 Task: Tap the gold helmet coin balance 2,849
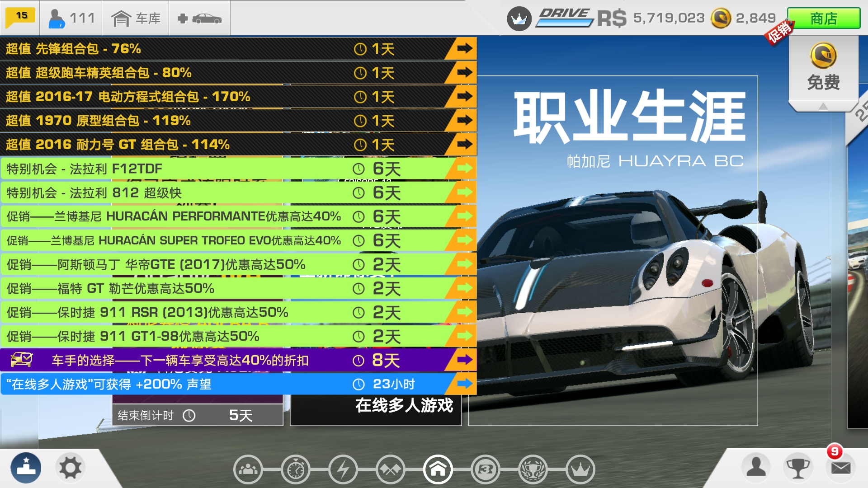pos(743,18)
